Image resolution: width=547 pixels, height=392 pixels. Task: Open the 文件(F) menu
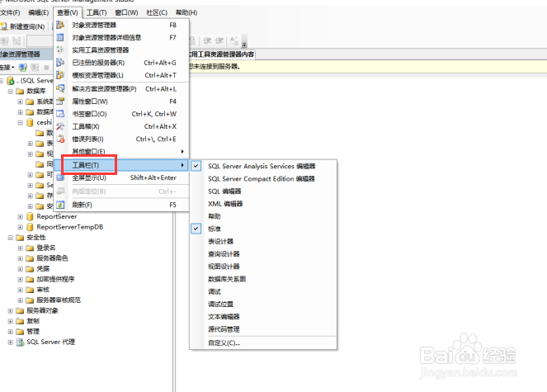[10, 13]
